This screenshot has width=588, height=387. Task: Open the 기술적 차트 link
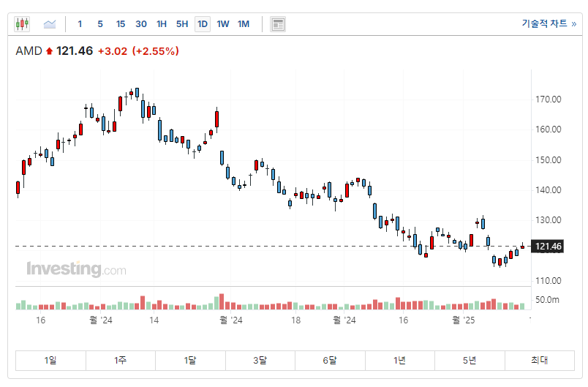[549, 23]
